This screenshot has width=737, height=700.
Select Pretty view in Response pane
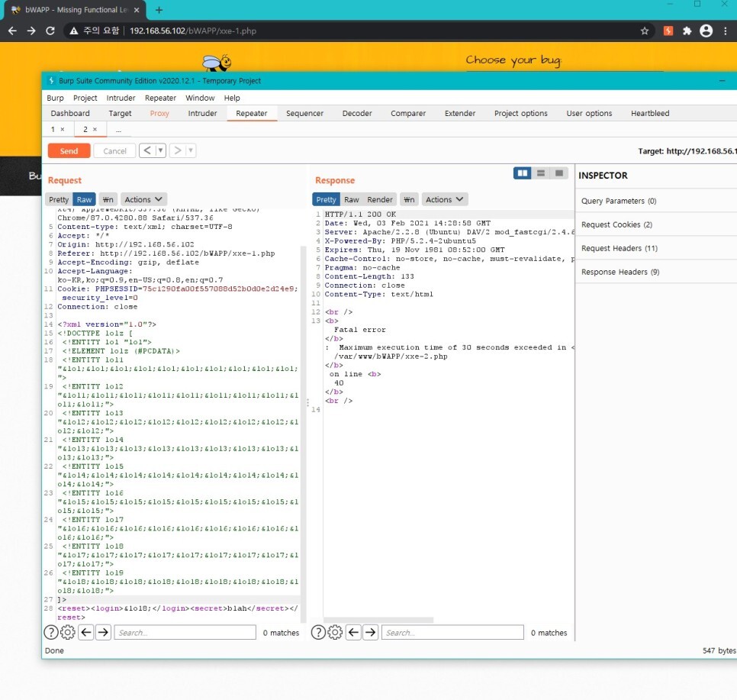[x=327, y=199]
